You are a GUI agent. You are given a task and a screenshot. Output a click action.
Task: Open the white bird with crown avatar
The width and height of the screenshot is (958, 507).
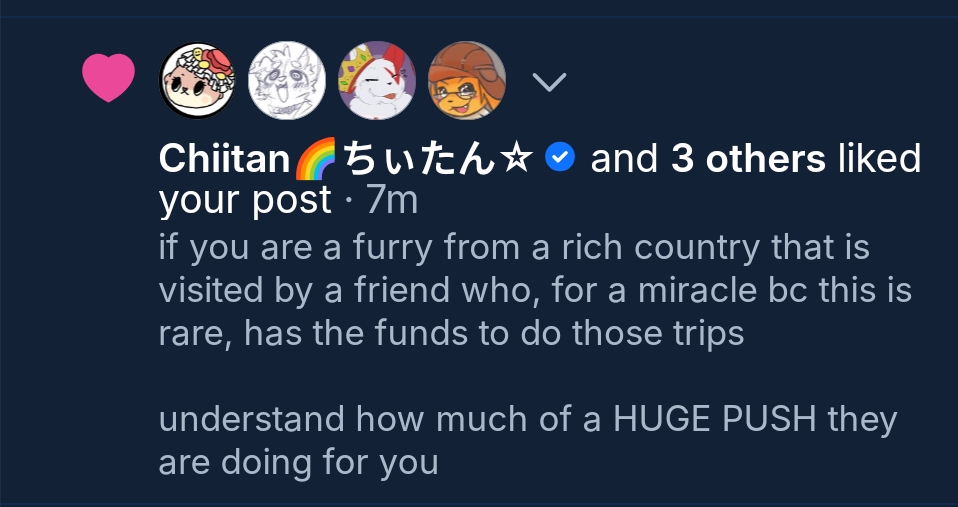[x=377, y=80]
